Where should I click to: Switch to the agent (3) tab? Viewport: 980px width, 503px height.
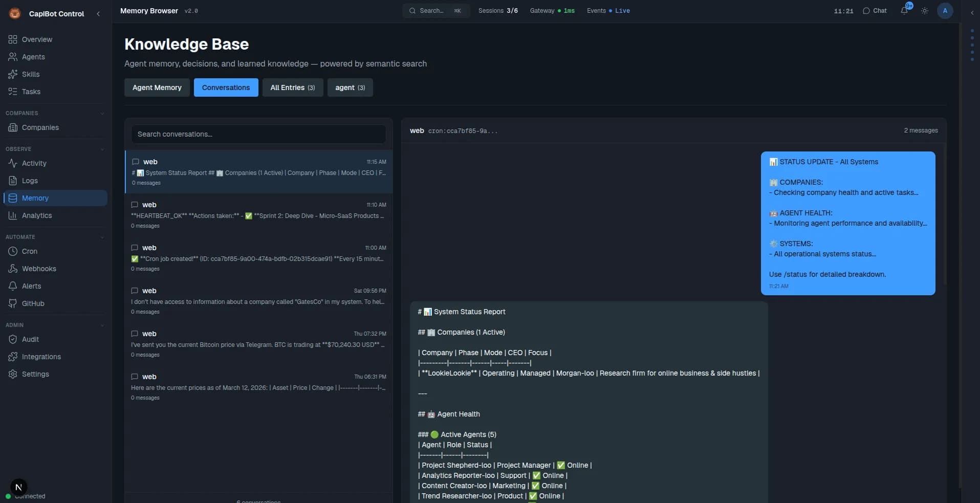(x=350, y=88)
